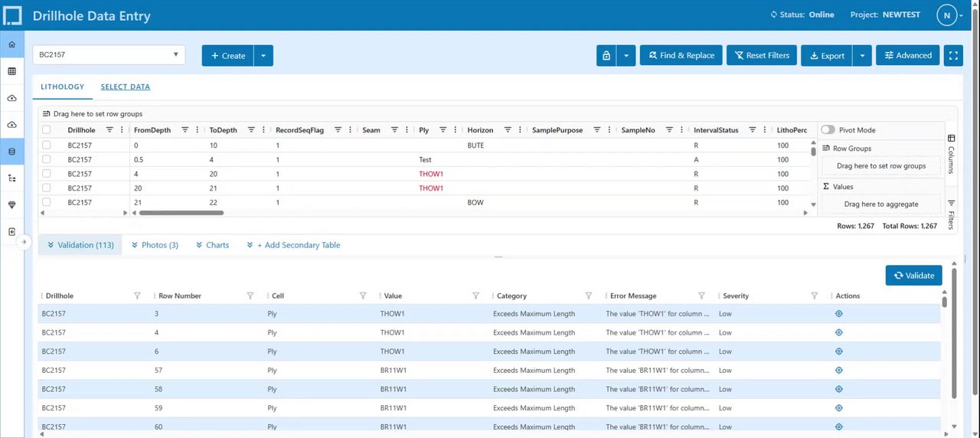This screenshot has width=980, height=438.
Task: Open filter icon on ToDepth column
Action: click(x=253, y=130)
